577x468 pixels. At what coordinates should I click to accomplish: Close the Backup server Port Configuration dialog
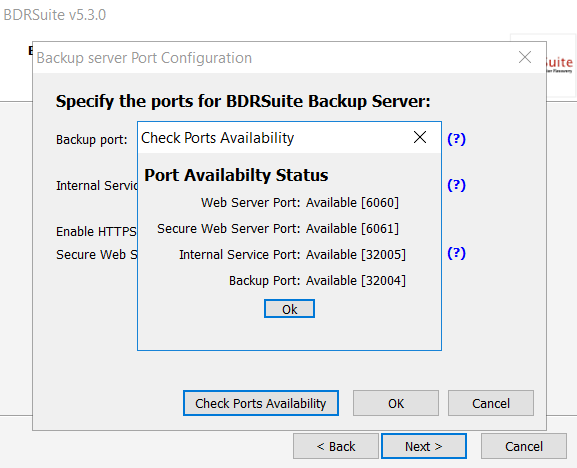[525, 57]
